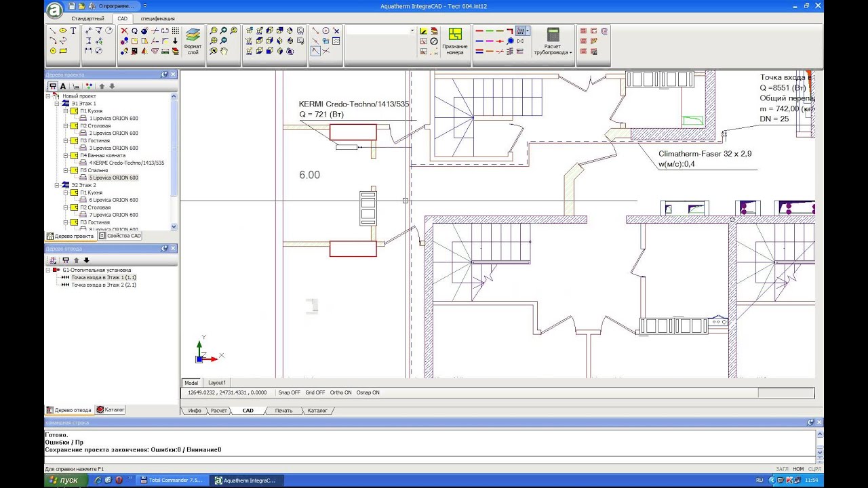
Task: Toggle Osnap ON in status bar
Action: [368, 392]
